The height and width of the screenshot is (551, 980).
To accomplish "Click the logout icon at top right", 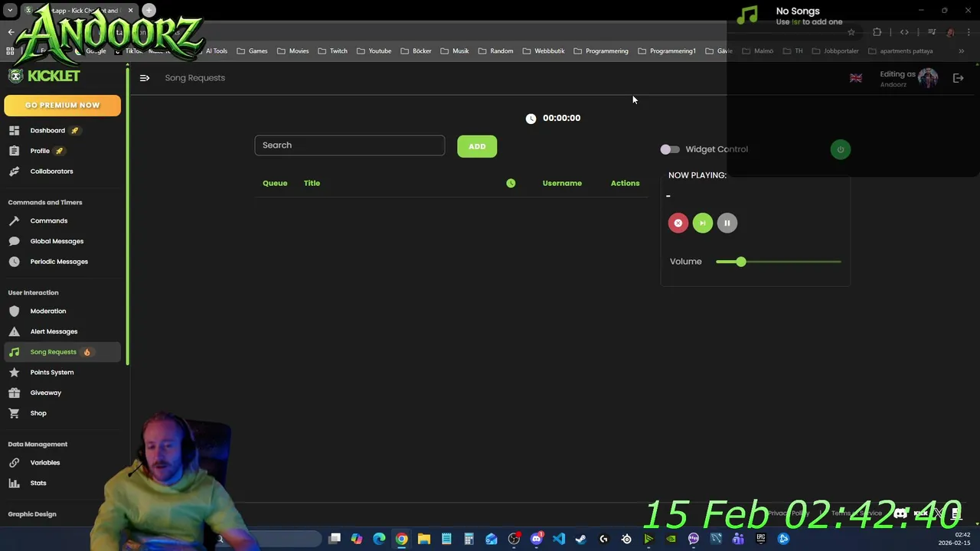I will tap(958, 77).
